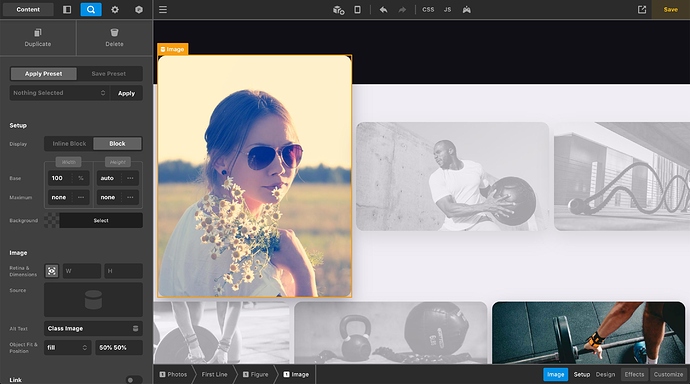Redo the last undone change

(x=402, y=9)
